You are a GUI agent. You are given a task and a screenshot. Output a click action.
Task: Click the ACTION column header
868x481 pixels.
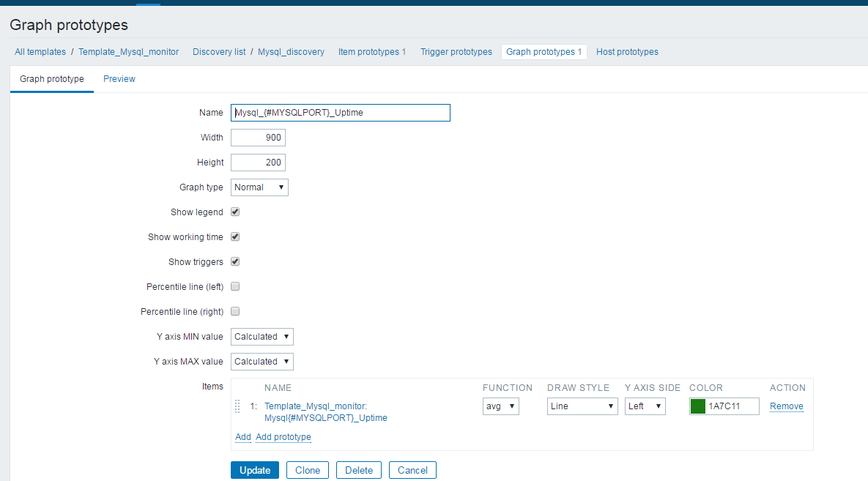pyautogui.click(x=787, y=388)
